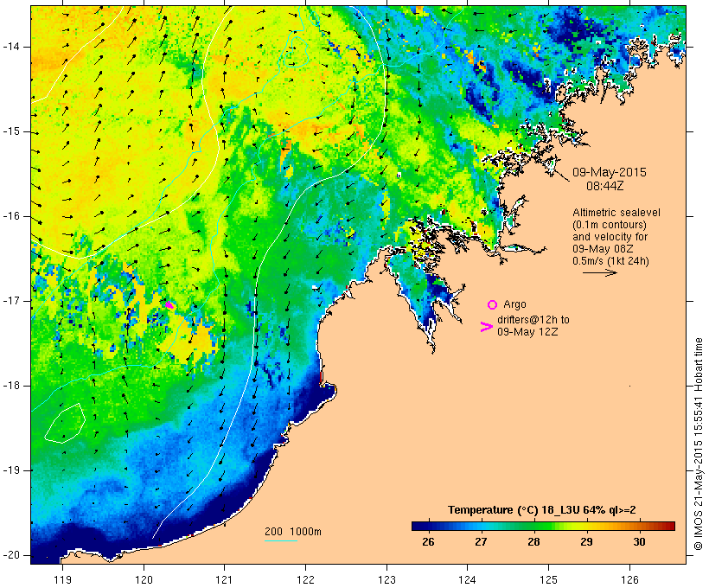
Task: Click the '200 1000m' bathymetry label
Action: point(293,532)
